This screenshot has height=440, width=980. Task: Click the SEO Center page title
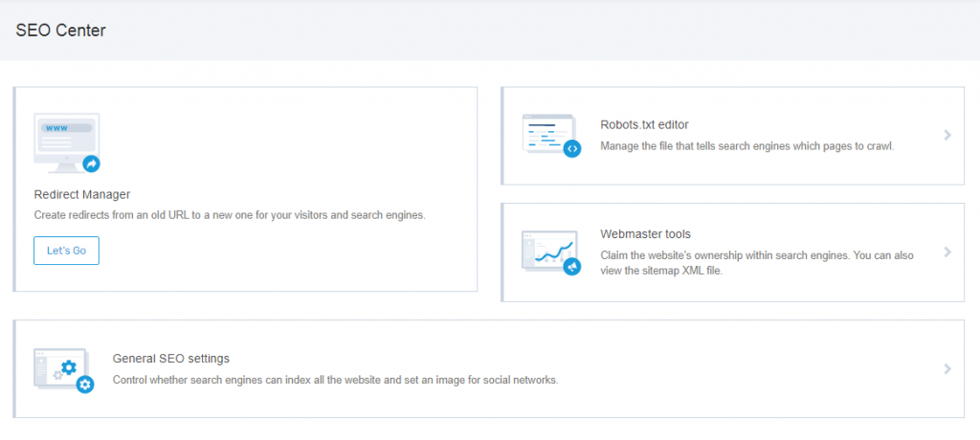coord(60,31)
